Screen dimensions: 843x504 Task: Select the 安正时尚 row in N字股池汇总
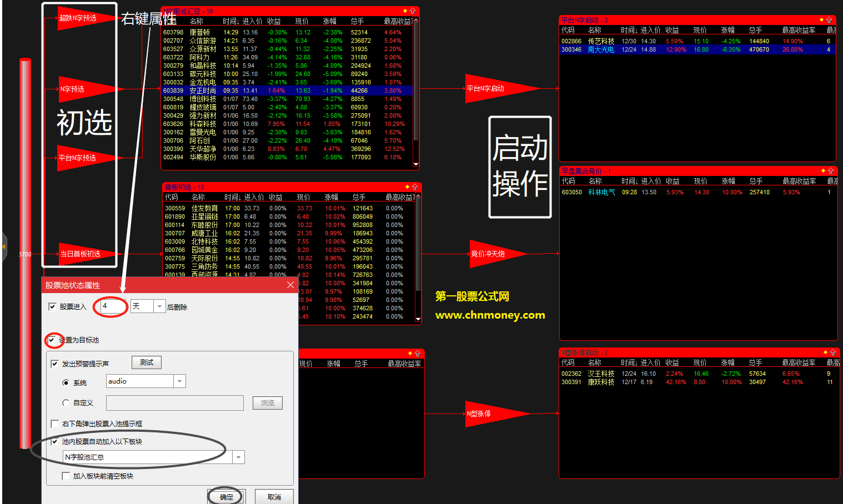[287, 90]
